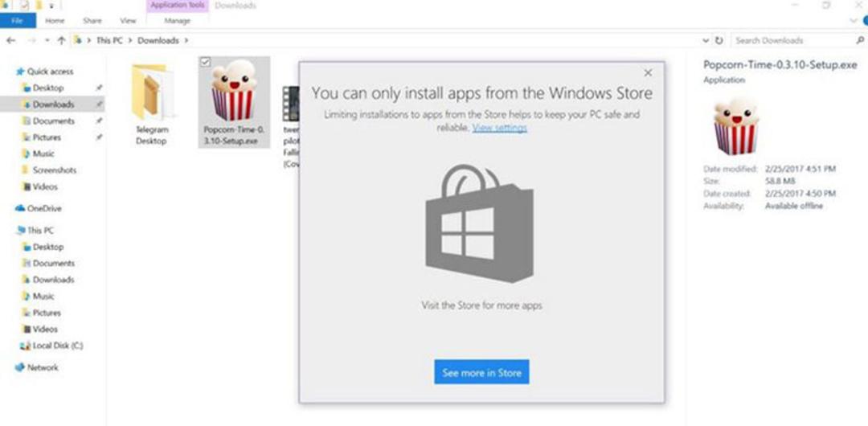868x426 pixels.
Task: Switch to the View ribbon tab
Action: click(x=128, y=21)
